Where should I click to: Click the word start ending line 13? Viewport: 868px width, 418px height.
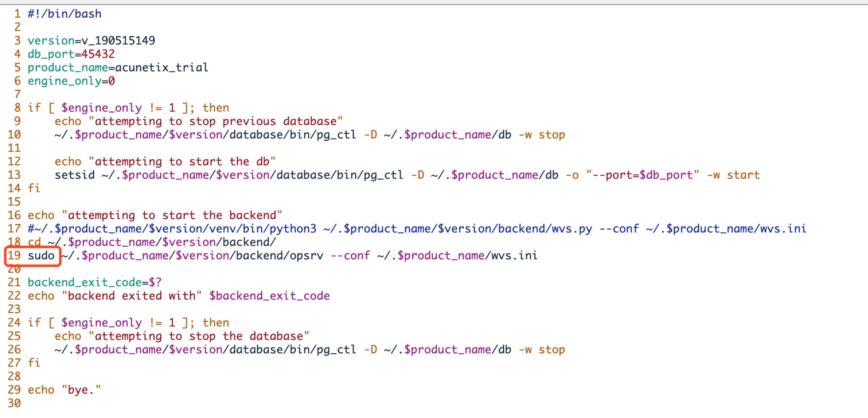[x=743, y=175]
